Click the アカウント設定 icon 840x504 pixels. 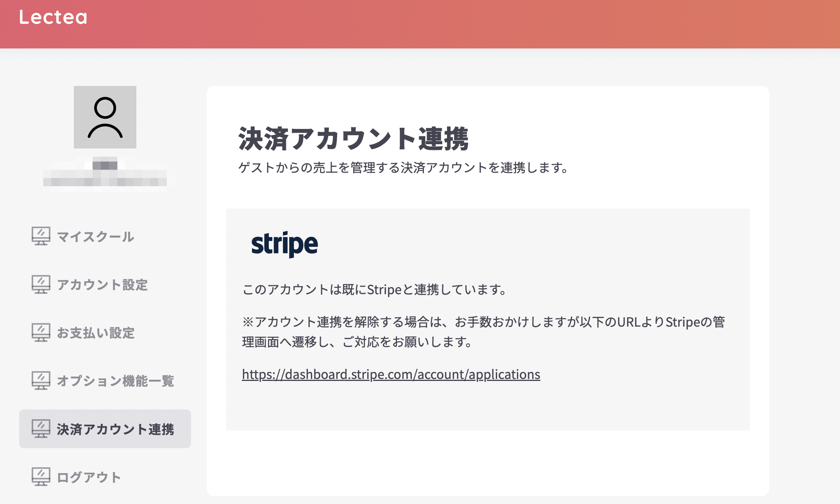41,284
